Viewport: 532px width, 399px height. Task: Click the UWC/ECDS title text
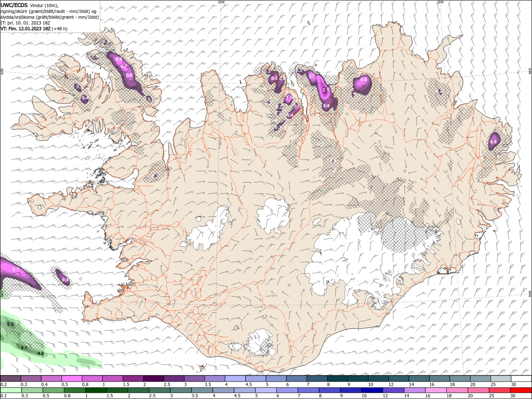point(14,5)
